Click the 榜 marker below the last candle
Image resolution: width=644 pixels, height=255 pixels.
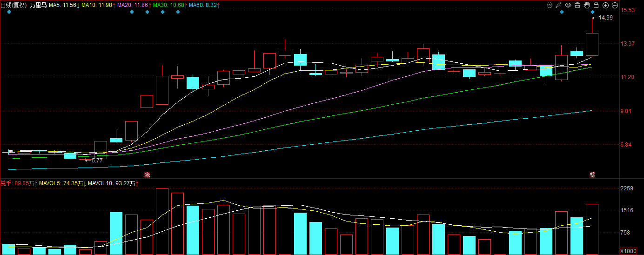click(592, 175)
